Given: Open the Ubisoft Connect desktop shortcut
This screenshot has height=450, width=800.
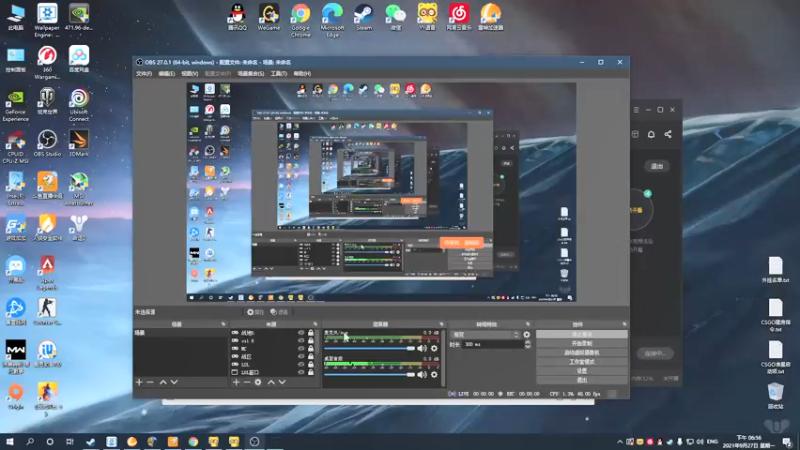Looking at the screenshot, I should tap(79, 105).
